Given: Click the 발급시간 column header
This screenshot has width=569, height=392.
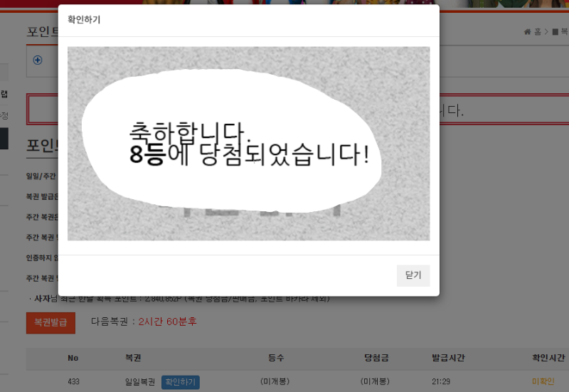Looking at the screenshot, I should point(448,358).
